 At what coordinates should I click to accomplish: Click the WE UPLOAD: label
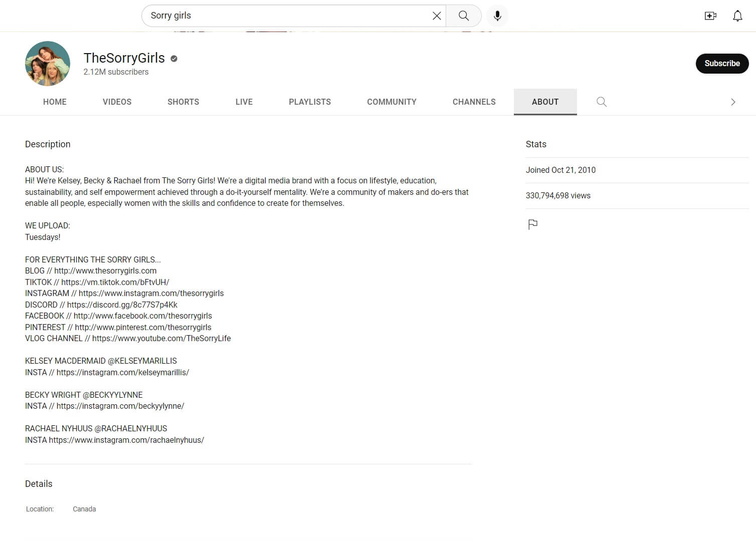tap(48, 226)
